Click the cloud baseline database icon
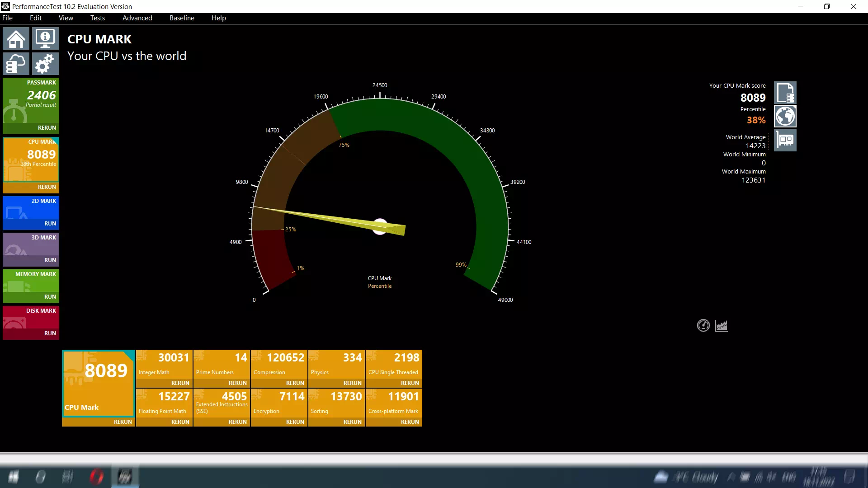Viewport: 868px width, 488px height. pos(16,64)
